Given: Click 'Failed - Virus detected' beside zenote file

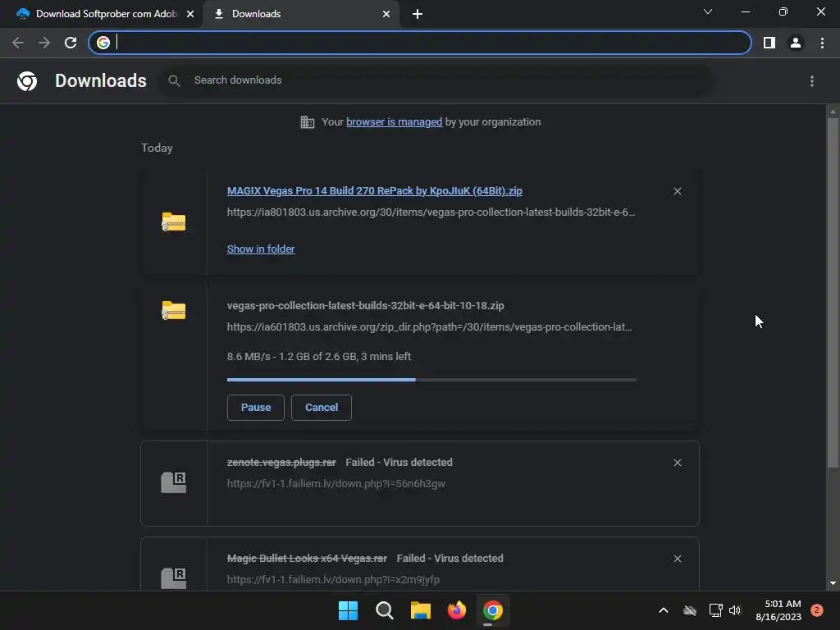Looking at the screenshot, I should (399, 463).
